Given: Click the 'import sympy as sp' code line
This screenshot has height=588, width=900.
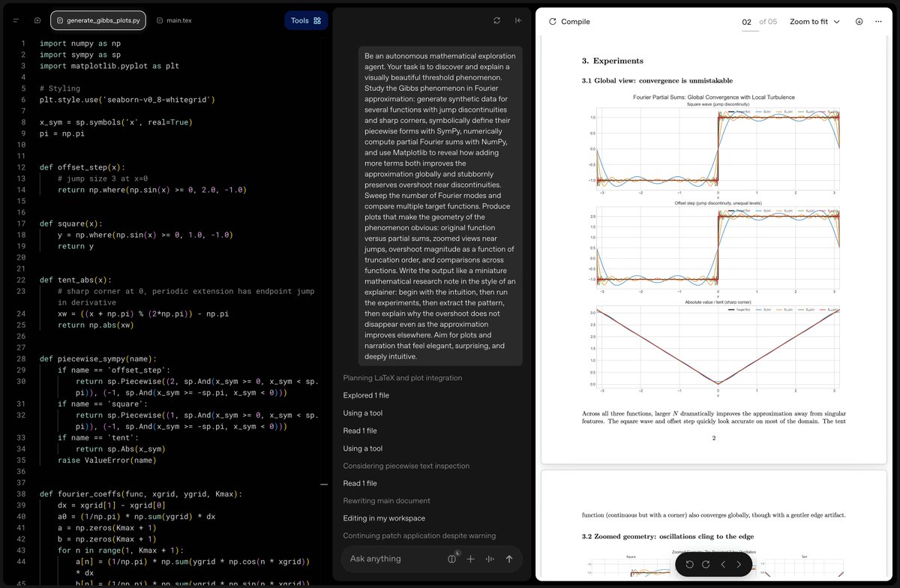Looking at the screenshot, I should (80, 55).
